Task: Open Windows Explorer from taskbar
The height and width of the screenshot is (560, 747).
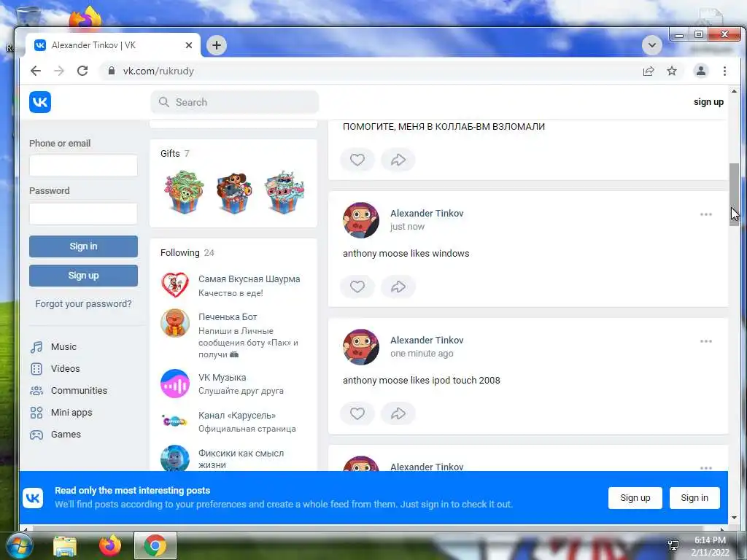Action: [x=65, y=545]
